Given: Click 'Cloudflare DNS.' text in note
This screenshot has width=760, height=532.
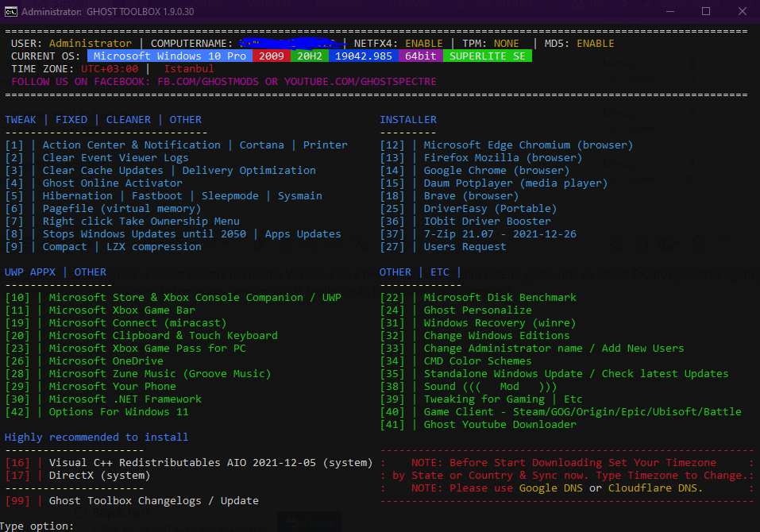Looking at the screenshot, I should (655, 488).
